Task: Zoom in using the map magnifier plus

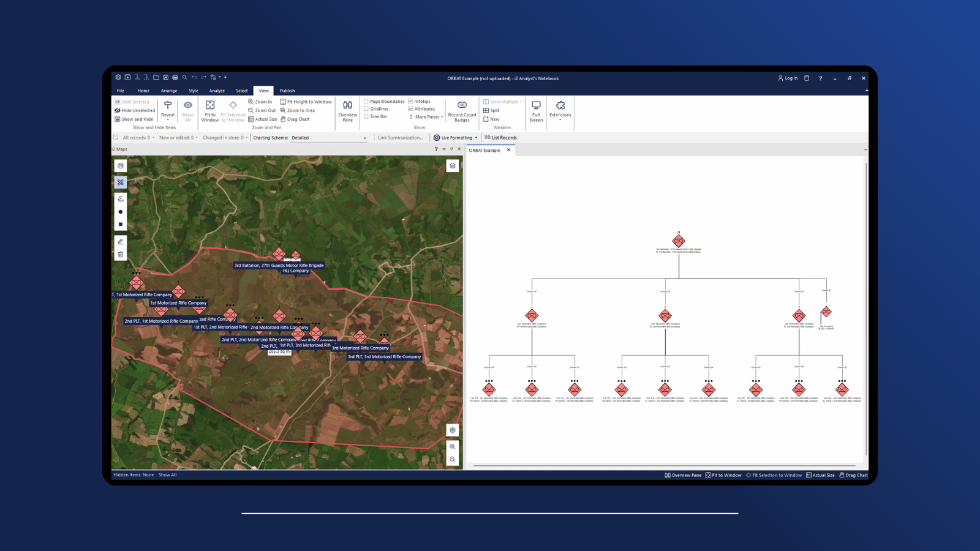Action: click(453, 447)
